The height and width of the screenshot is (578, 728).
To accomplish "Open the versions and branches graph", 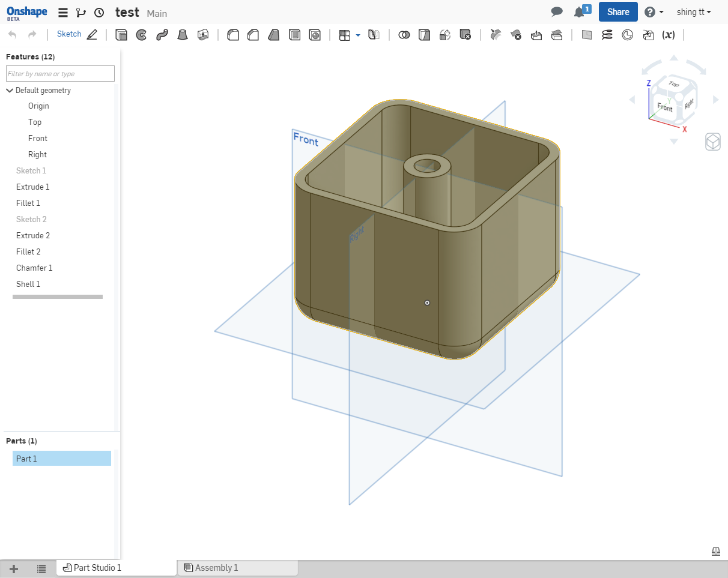I will pos(81,13).
